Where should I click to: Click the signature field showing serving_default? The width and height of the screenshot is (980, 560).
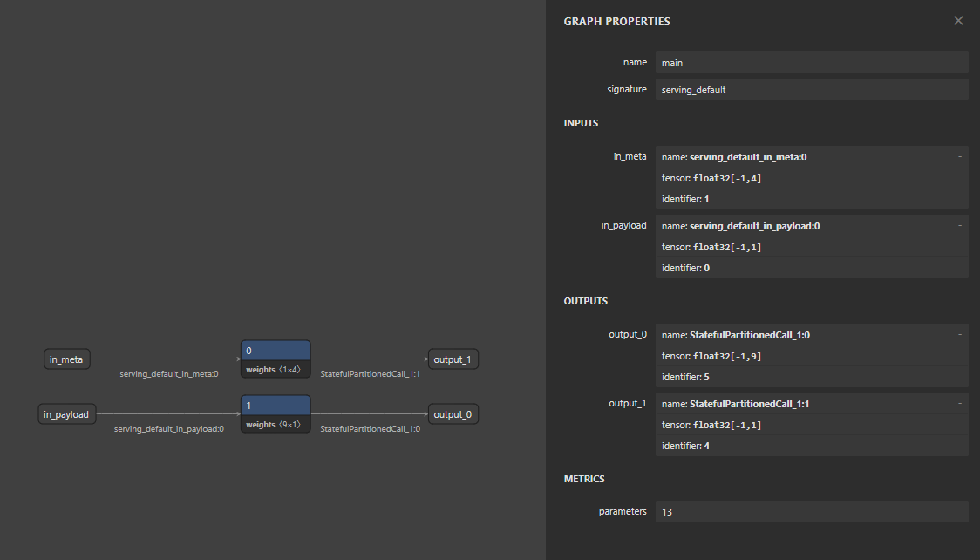(811, 90)
